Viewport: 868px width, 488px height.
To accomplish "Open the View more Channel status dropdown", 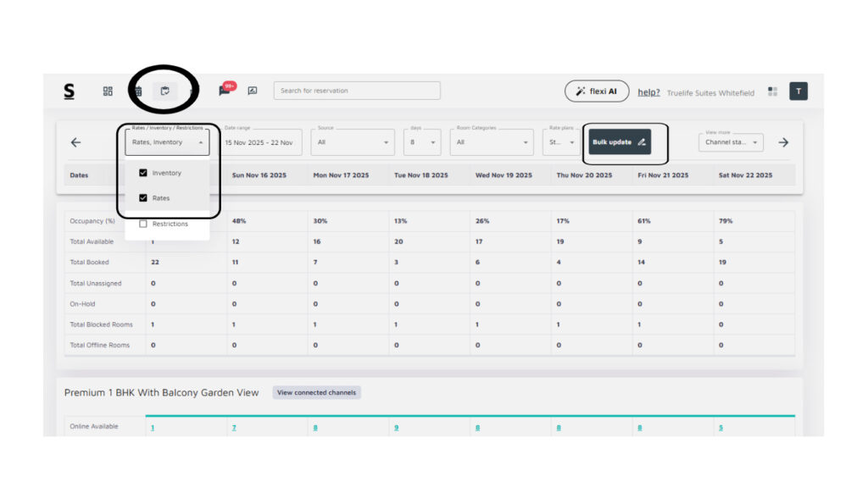I will [x=731, y=142].
